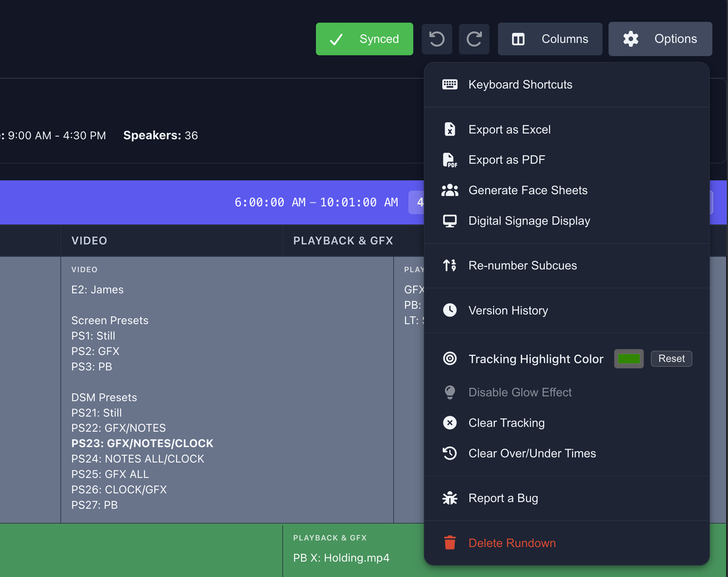The height and width of the screenshot is (577, 728).
Task: Click the PB X: Holding.mp4 cell text
Action: pyautogui.click(x=341, y=558)
